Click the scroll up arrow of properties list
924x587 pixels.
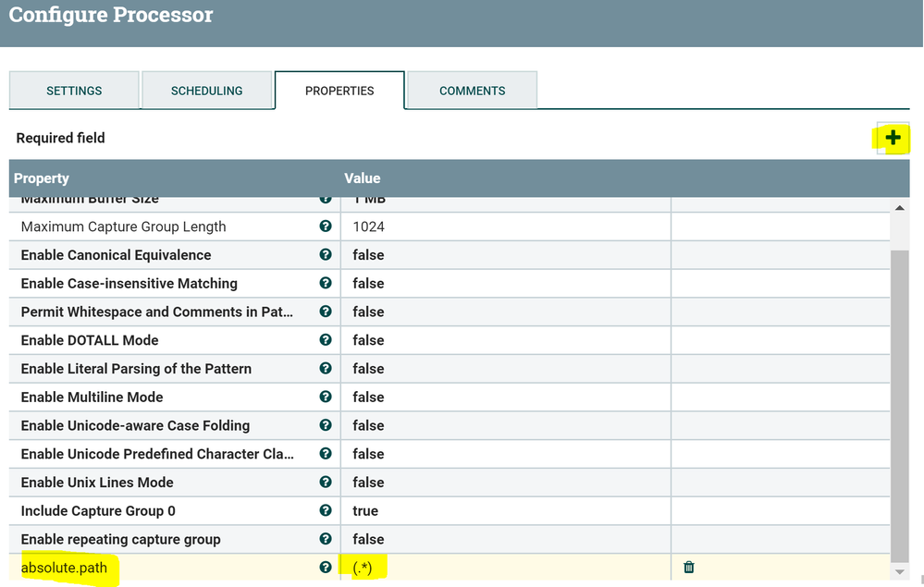coord(901,208)
